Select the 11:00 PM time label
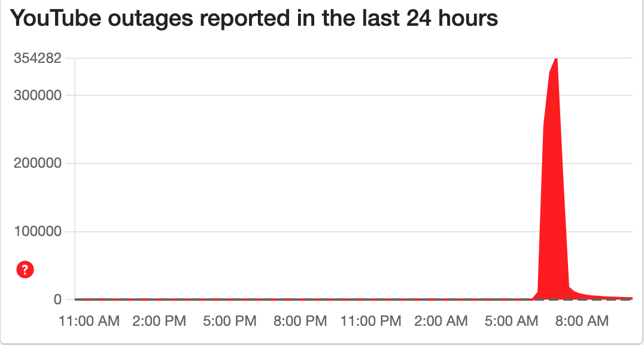Viewport: 644px width, 345px height. tap(371, 322)
